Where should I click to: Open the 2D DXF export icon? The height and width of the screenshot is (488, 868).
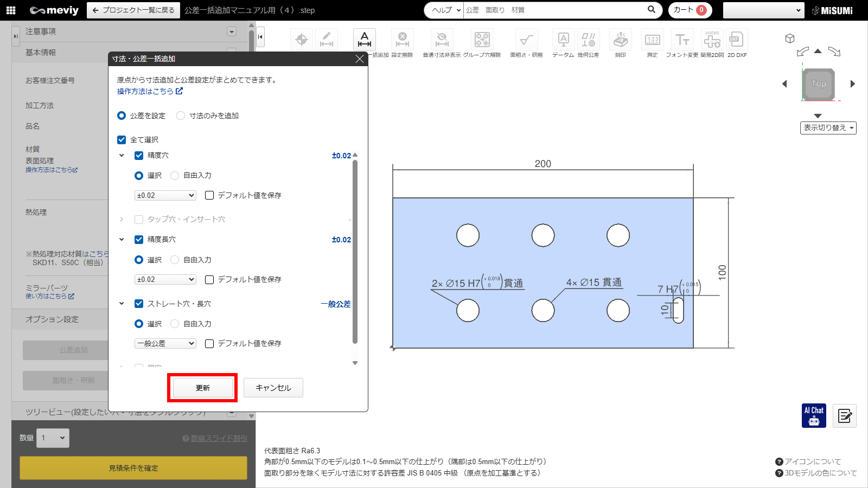click(x=737, y=40)
